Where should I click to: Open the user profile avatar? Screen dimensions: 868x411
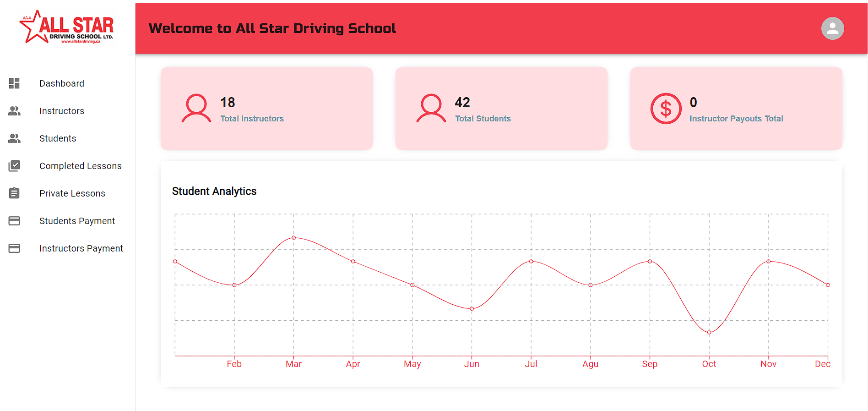832,28
